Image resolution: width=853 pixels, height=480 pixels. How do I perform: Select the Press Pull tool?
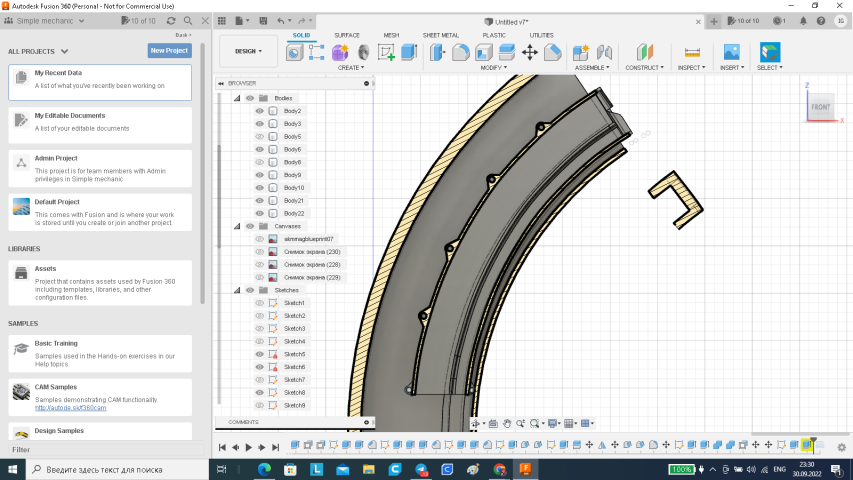click(x=437, y=52)
